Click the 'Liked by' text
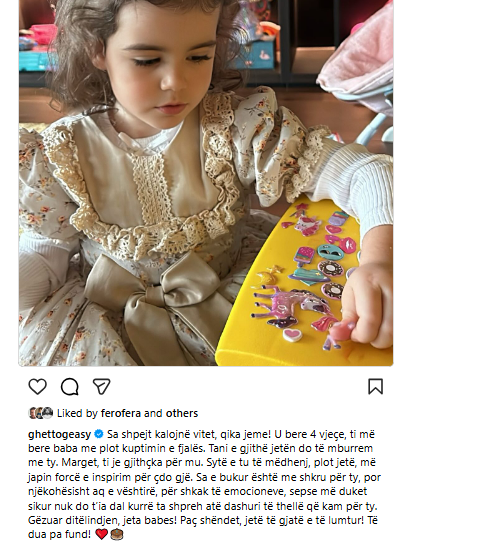Viewport: 487px width, 546px height. [77, 413]
